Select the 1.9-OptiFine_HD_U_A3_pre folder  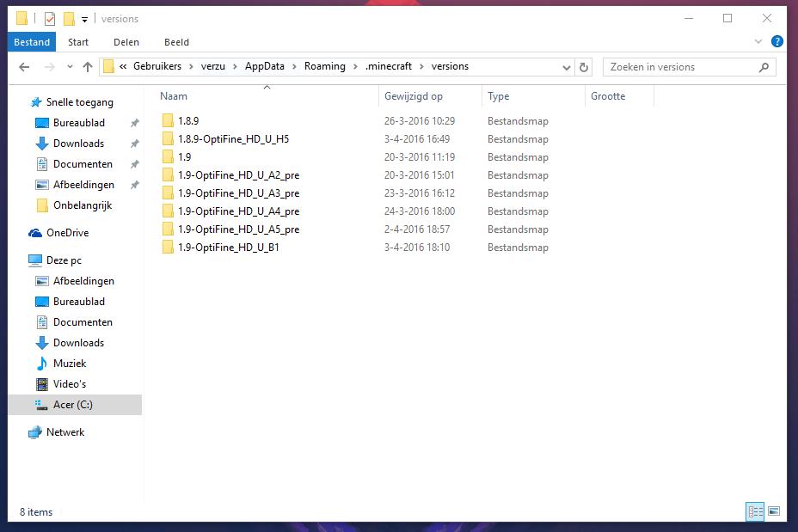[239, 193]
